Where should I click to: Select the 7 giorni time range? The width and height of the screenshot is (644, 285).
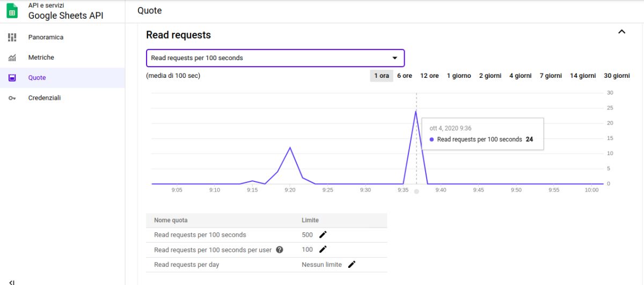[x=551, y=76]
